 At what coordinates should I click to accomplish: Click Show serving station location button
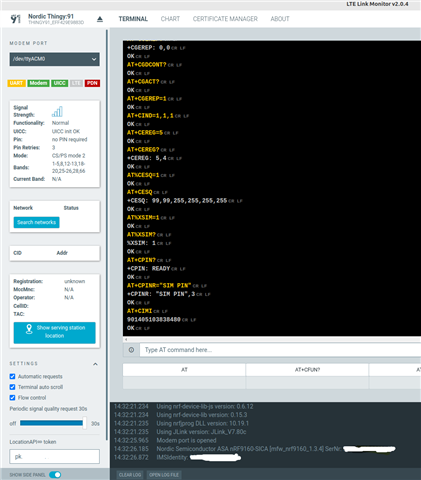click(54, 332)
